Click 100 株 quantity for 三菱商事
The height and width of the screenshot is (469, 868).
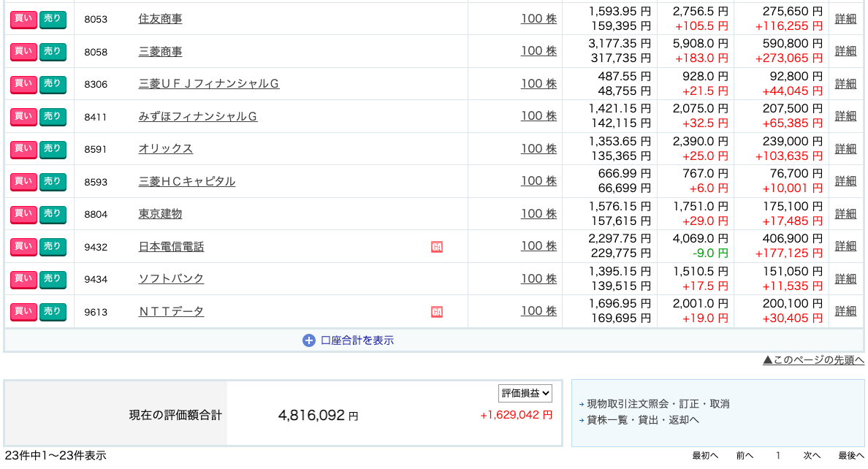(x=538, y=51)
